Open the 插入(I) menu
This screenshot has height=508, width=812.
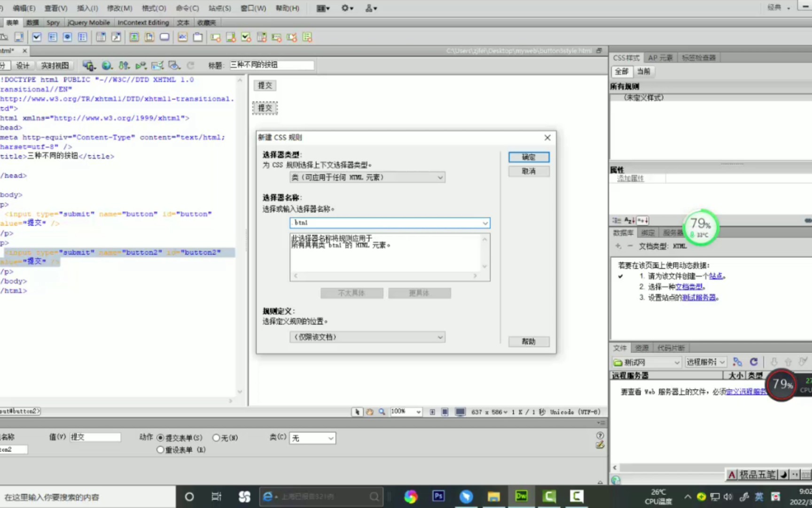tap(87, 8)
